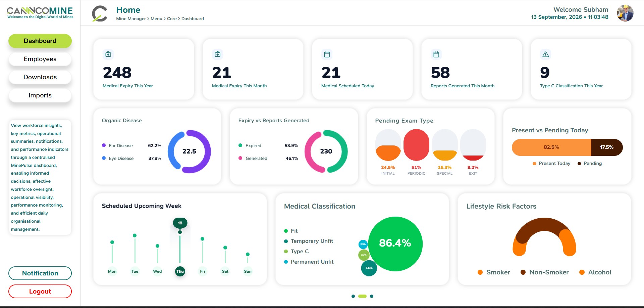Click the 82.5% Present Today bar segment
This screenshot has width=644, height=308.
tap(551, 147)
